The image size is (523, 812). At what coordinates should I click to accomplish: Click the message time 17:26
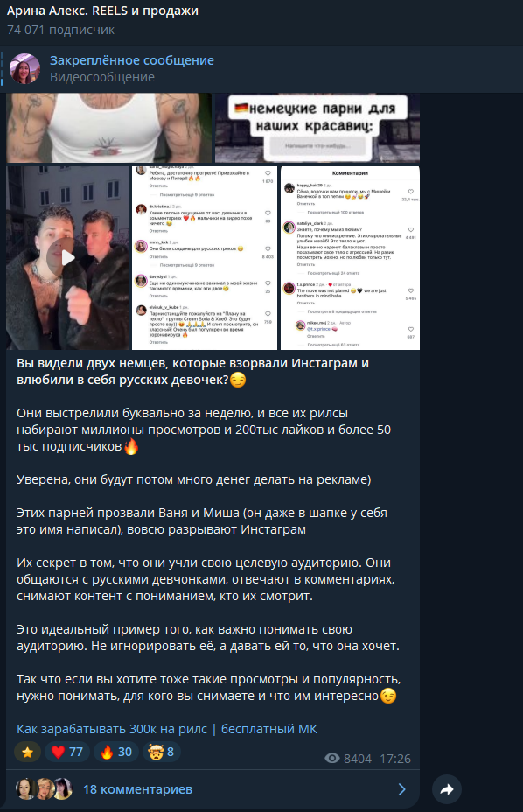pos(395,759)
